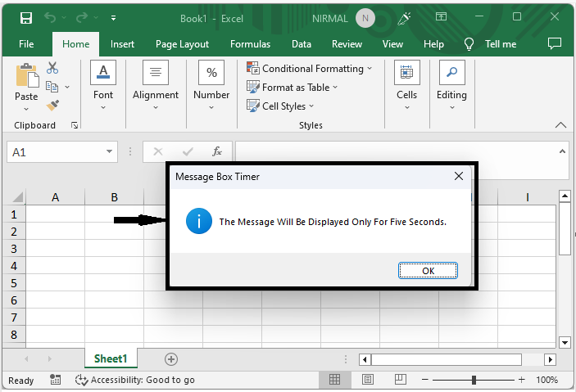
Task: Select column B header
Action: [x=114, y=197]
